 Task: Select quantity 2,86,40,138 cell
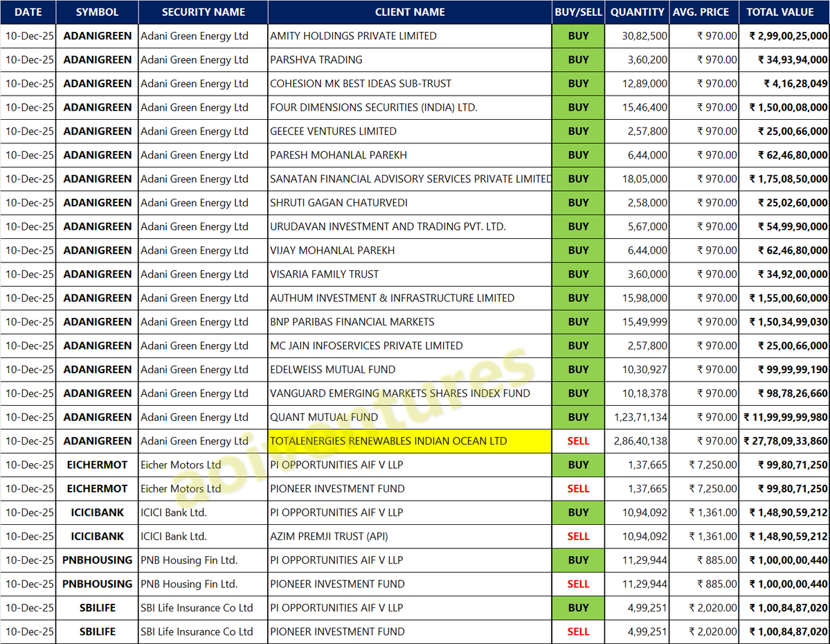pyautogui.click(x=637, y=441)
